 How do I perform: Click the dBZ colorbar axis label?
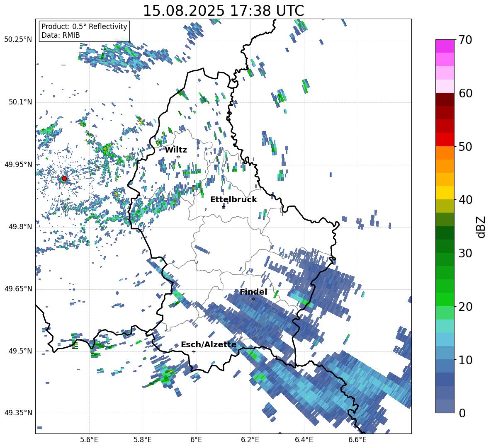[x=481, y=227]
